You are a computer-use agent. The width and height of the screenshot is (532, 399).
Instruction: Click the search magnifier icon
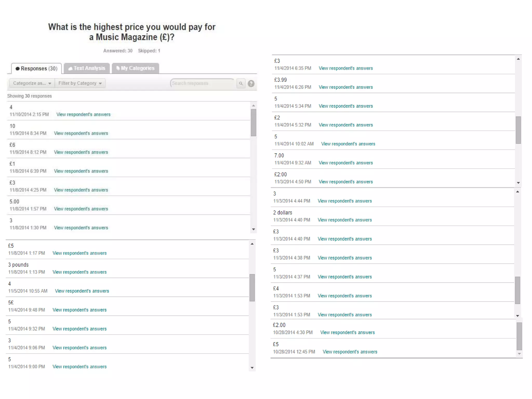tap(241, 83)
